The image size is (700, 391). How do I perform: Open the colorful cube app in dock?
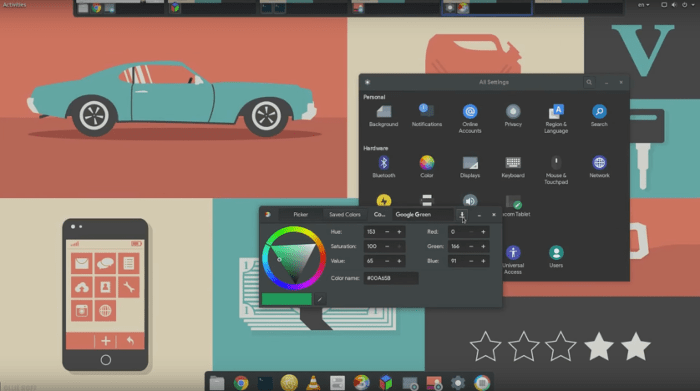(386, 383)
